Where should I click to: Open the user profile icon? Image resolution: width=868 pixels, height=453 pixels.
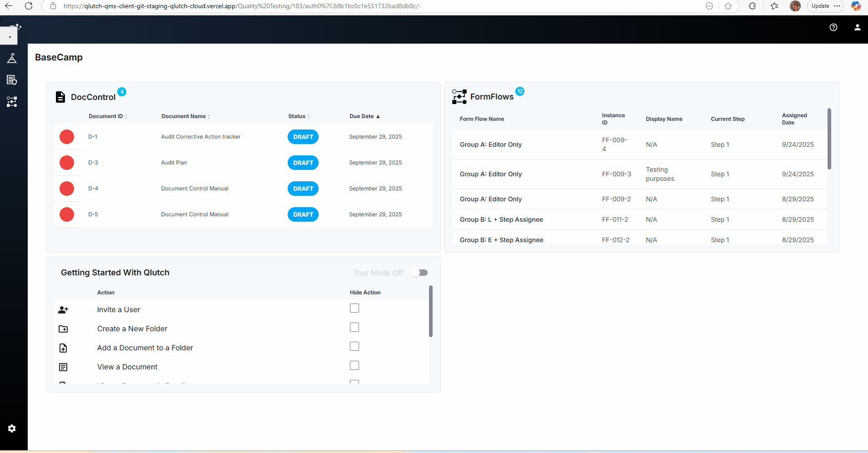(857, 27)
